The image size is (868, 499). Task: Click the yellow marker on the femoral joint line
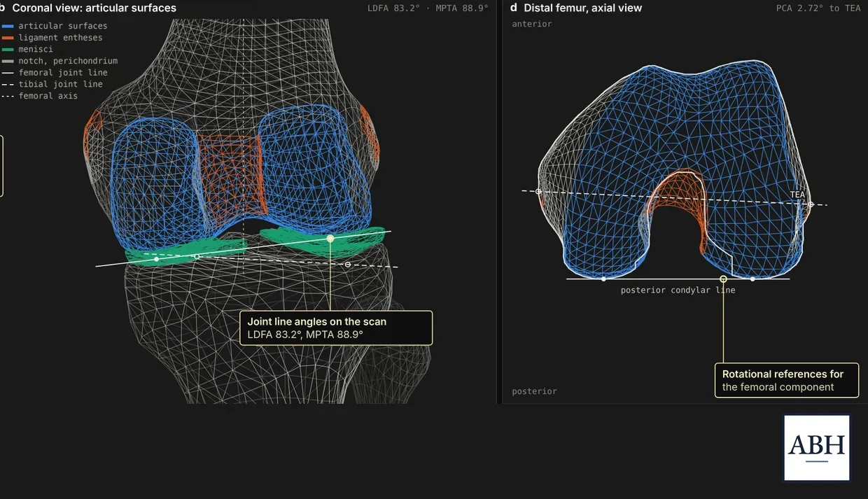pos(330,239)
